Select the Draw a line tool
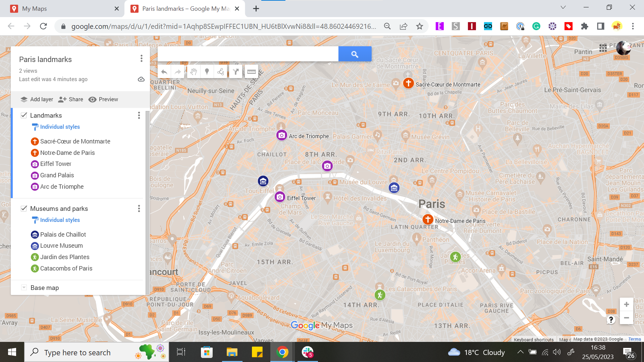The height and width of the screenshot is (362, 644). click(x=220, y=71)
